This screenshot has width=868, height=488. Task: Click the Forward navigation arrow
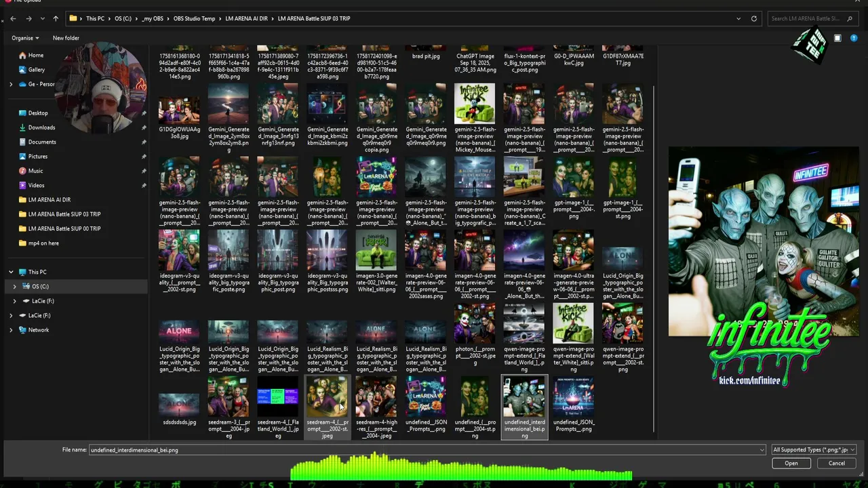pyautogui.click(x=28, y=18)
